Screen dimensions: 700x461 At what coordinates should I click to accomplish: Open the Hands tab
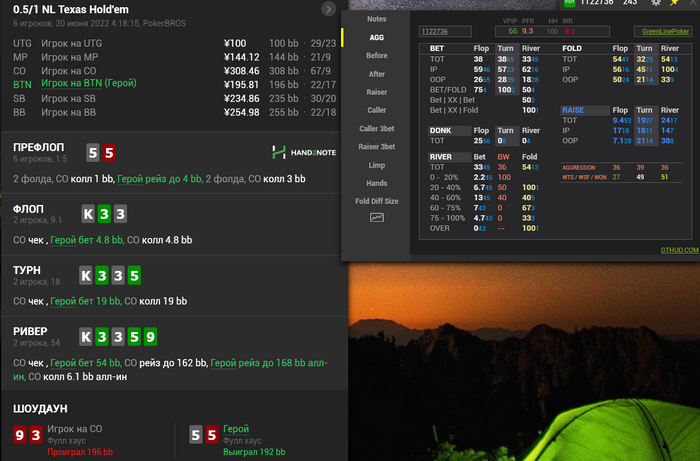377,183
